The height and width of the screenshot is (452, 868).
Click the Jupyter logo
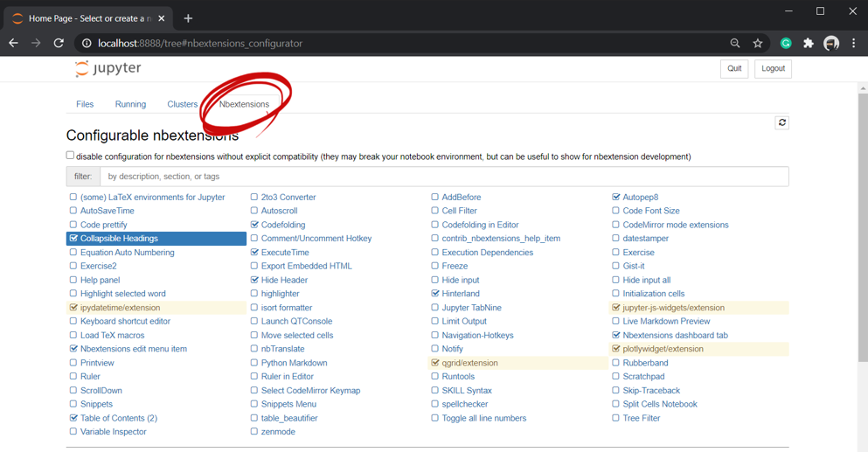click(108, 68)
